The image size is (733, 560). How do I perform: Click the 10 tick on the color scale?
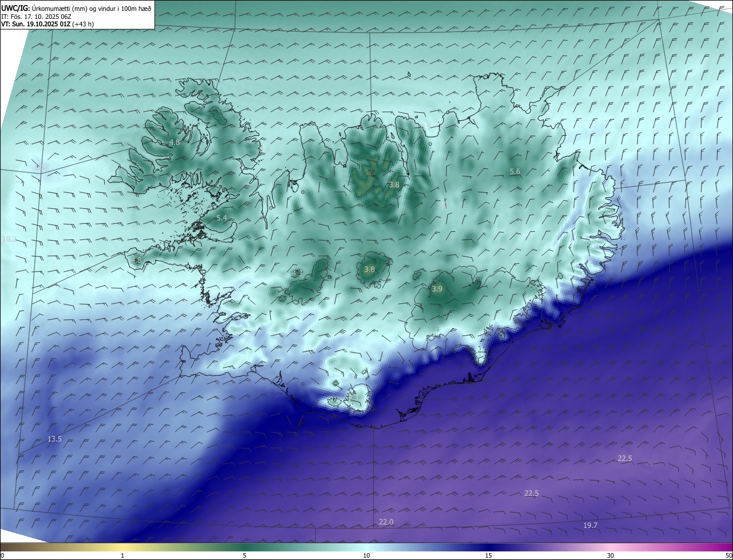coord(366,555)
